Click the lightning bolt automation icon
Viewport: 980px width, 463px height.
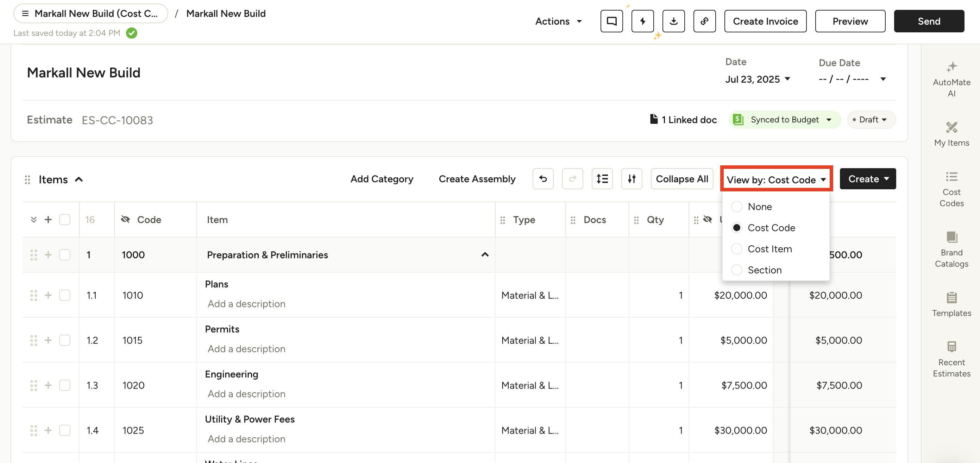pos(642,21)
